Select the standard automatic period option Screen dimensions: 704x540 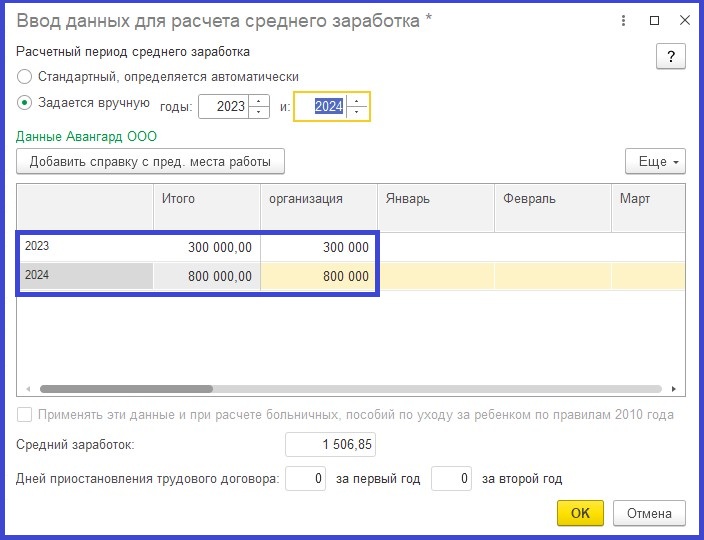coord(25,76)
